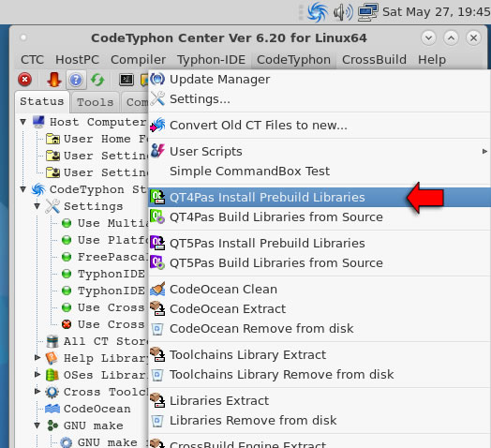The width and height of the screenshot is (491, 448).
Task: Click the red download arrow toolbar icon
Action: pyautogui.click(x=53, y=80)
